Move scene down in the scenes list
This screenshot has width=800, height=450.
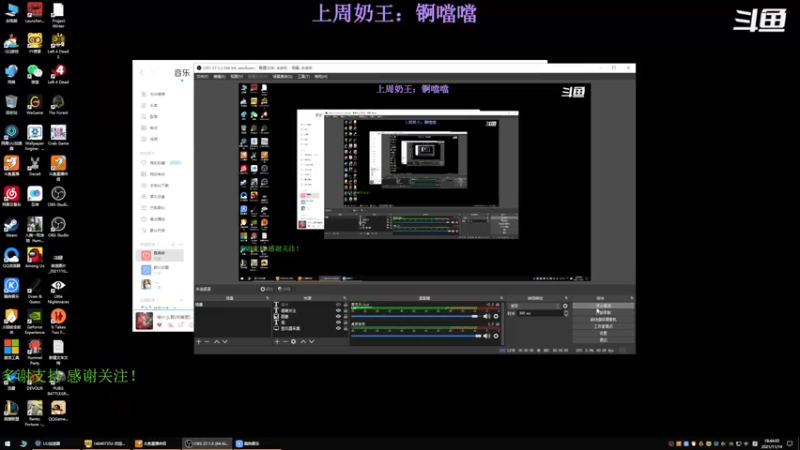click(x=225, y=341)
